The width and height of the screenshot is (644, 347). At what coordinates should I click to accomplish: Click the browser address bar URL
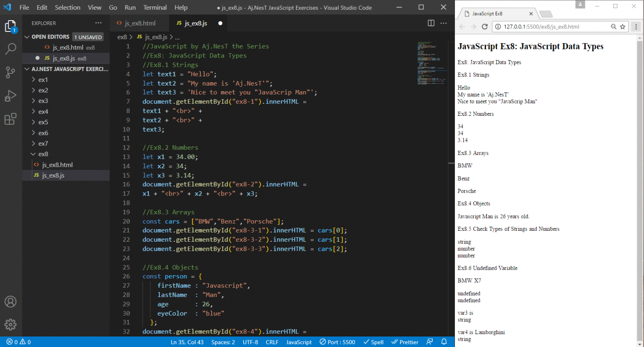[541, 27]
